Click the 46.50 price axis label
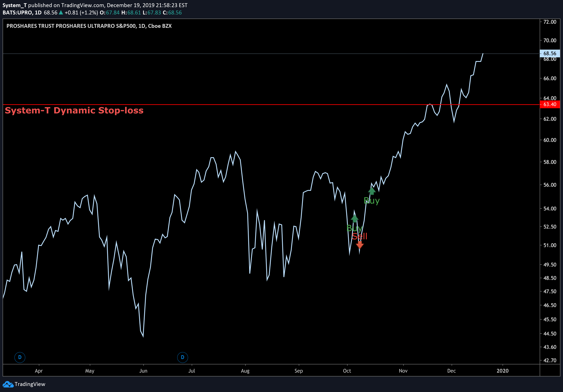 pos(550,305)
